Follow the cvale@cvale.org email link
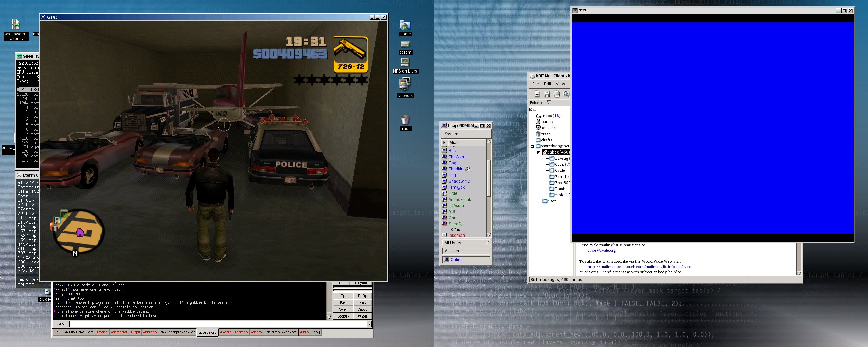This screenshot has height=347, width=868. (x=601, y=250)
